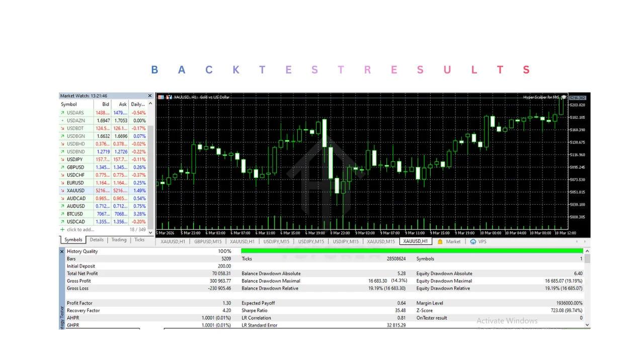
Task: Open the VPS cloud icon
Action: point(473,242)
